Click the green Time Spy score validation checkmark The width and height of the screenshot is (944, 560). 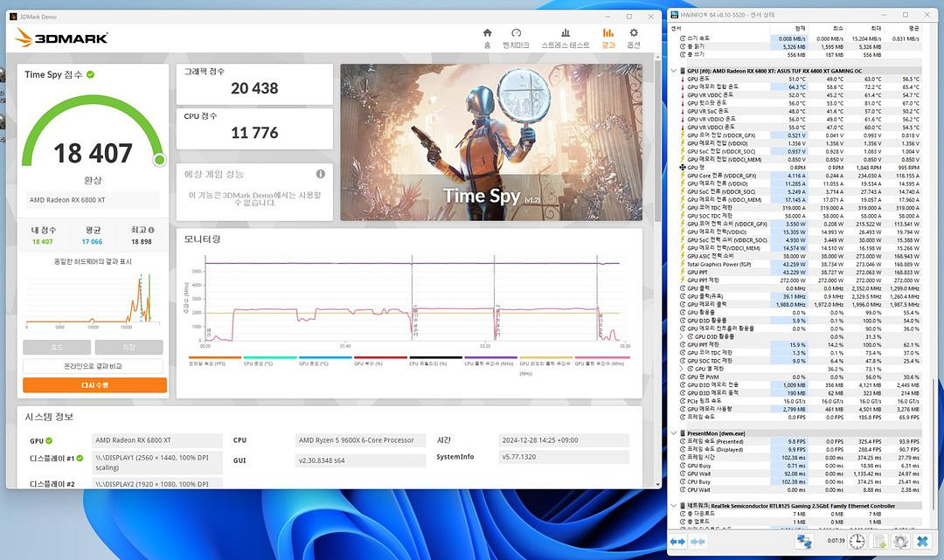[x=90, y=74]
